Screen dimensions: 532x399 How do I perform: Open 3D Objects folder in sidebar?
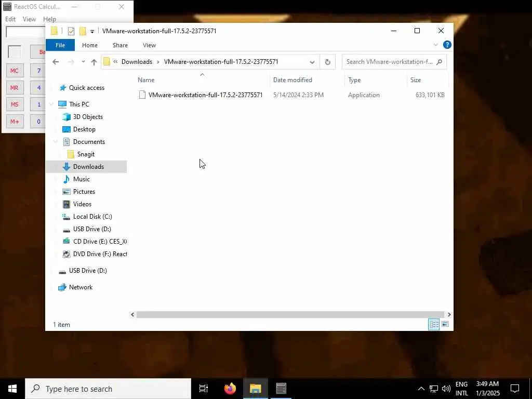(88, 117)
